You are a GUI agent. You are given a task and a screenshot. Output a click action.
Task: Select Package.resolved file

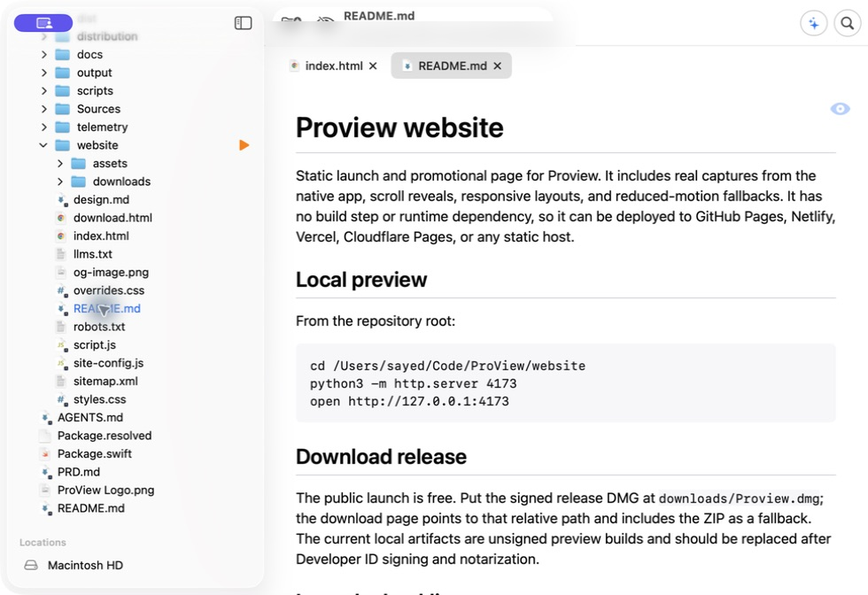(105, 436)
